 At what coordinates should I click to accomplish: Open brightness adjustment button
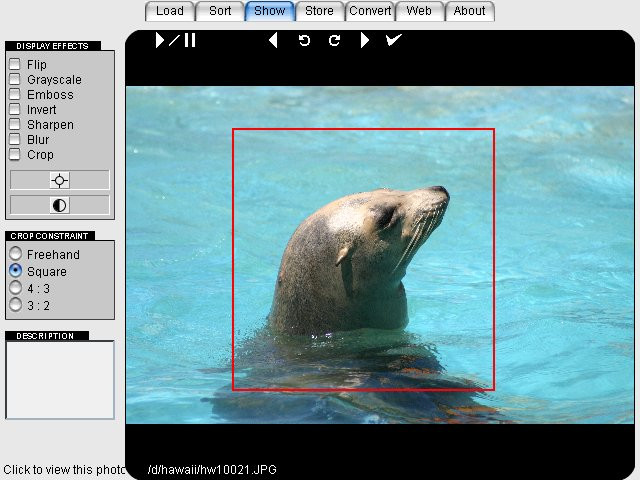[60, 180]
